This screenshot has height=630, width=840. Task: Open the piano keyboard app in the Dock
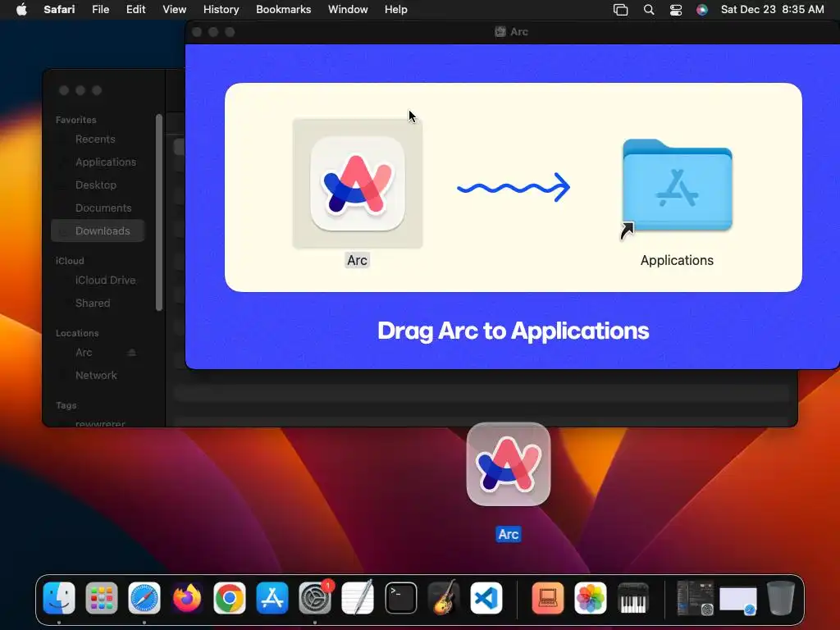click(x=632, y=597)
